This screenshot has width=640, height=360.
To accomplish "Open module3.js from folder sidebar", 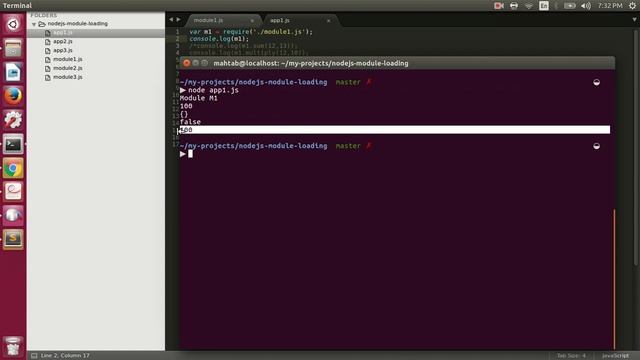I will tap(67, 77).
